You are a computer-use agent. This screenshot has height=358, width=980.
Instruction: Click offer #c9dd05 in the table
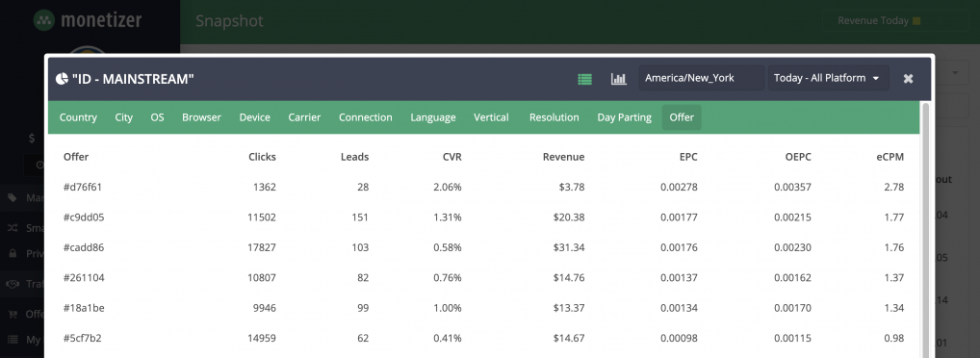[84, 217]
